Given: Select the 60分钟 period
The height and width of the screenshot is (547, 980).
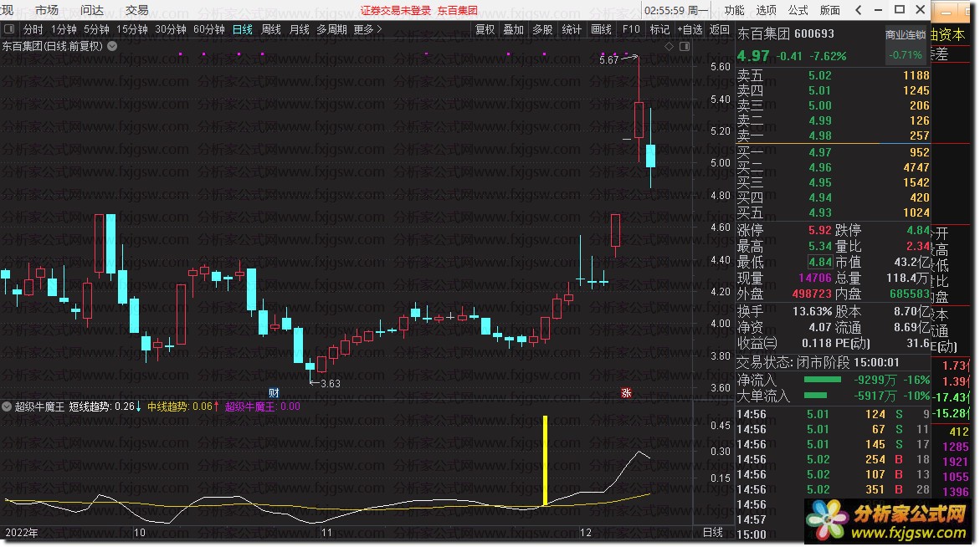Looking at the screenshot, I should pos(209,29).
